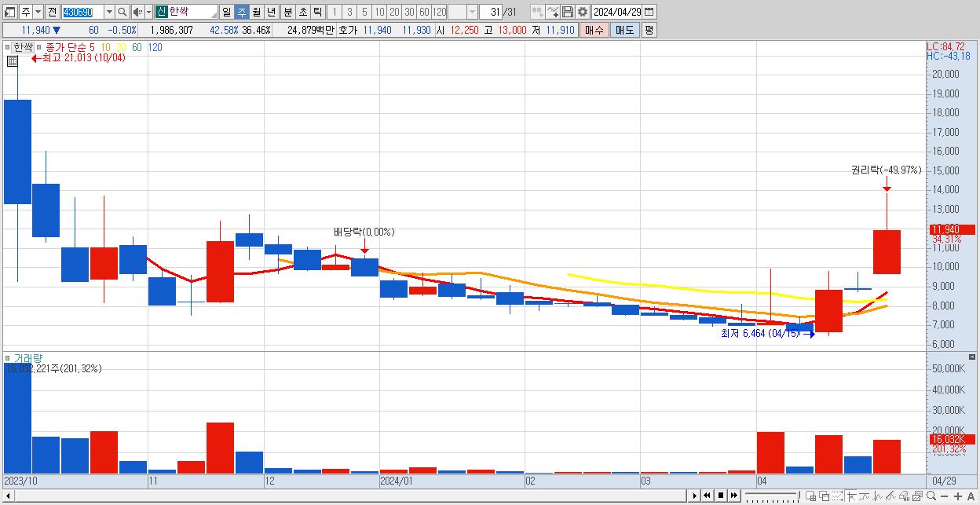Open the chart settings gear icon
Screen dimensions: 980x505
[582, 12]
